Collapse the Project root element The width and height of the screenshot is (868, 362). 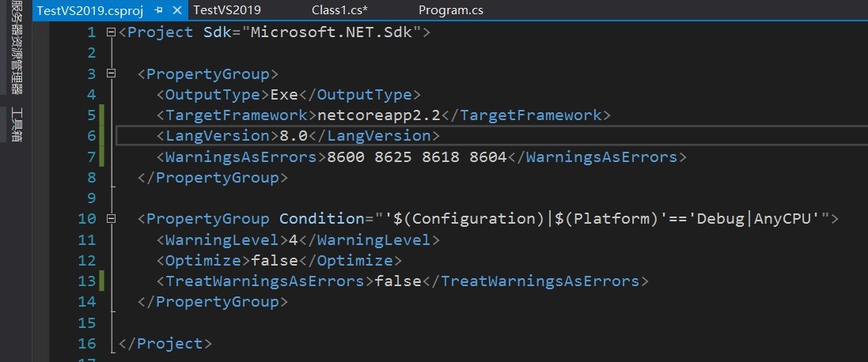click(x=112, y=32)
